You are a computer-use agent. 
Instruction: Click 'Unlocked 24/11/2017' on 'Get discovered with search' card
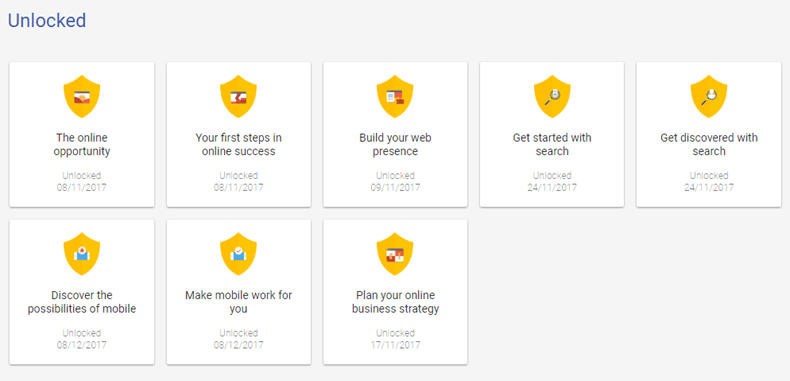[x=709, y=181]
